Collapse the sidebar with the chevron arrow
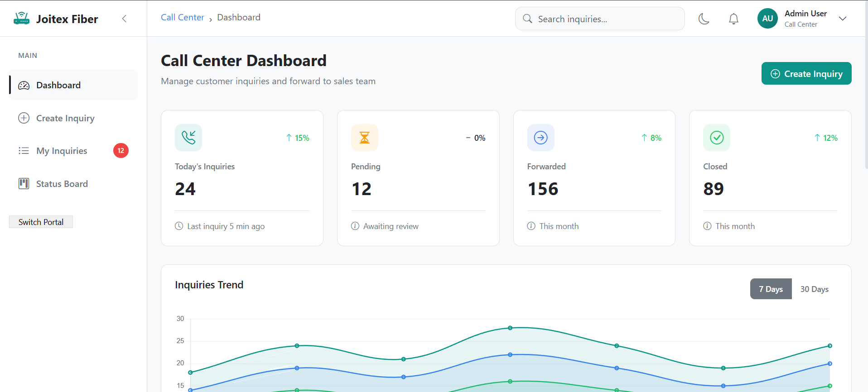The width and height of the screenshot is (868, 392). pyautogui.click(x=124, y=19)
